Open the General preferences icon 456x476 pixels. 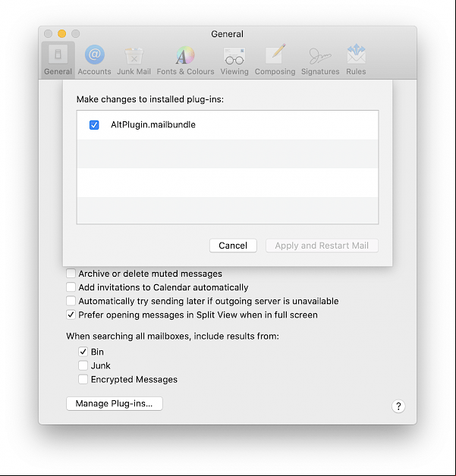pos(58,55)
